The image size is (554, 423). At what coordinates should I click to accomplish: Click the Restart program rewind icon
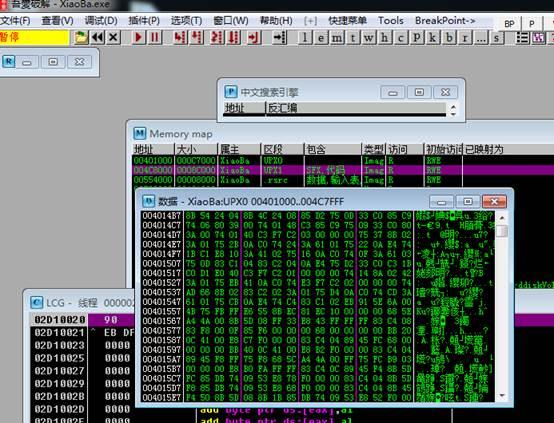[x=98, y=37]
